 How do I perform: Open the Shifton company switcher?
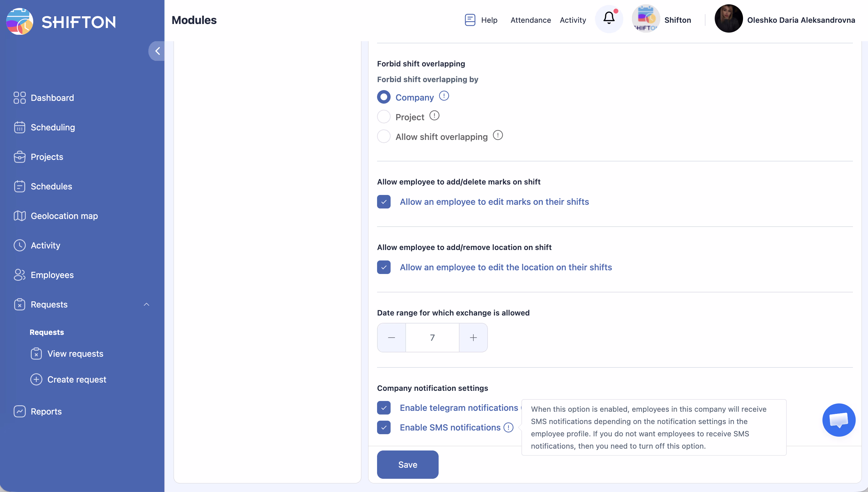pos(661,20)
